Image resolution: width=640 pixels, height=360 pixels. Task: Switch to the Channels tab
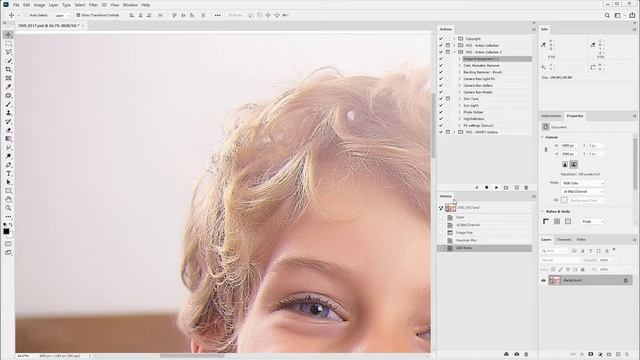pos(564,240)
